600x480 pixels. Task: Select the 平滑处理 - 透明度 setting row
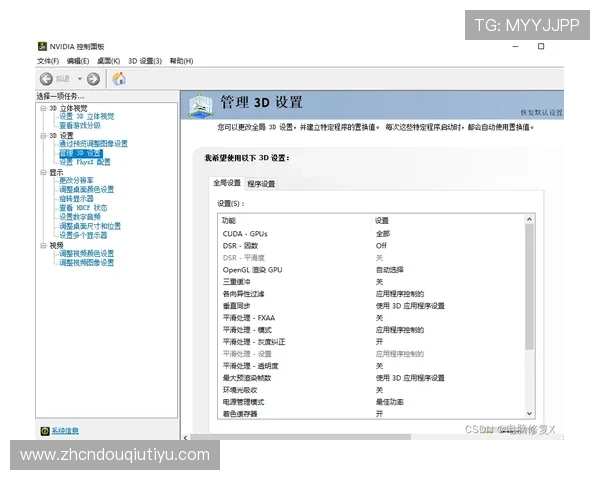371,366
